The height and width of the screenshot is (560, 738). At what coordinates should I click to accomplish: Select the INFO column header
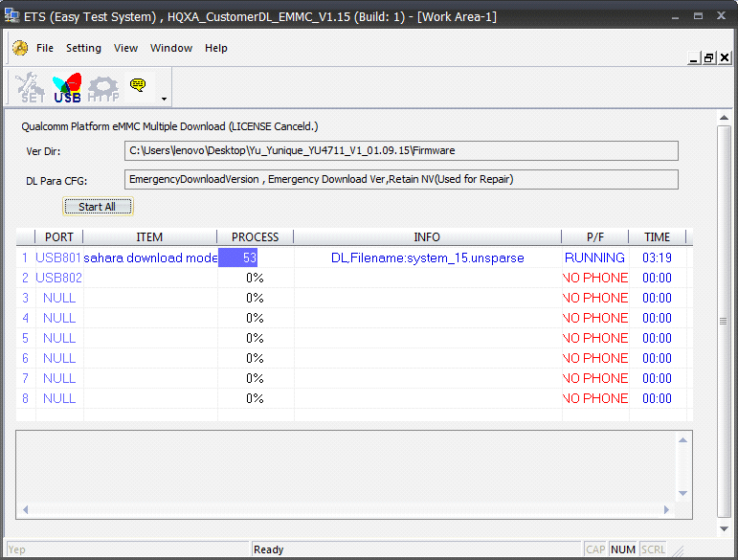click(427, 236)
